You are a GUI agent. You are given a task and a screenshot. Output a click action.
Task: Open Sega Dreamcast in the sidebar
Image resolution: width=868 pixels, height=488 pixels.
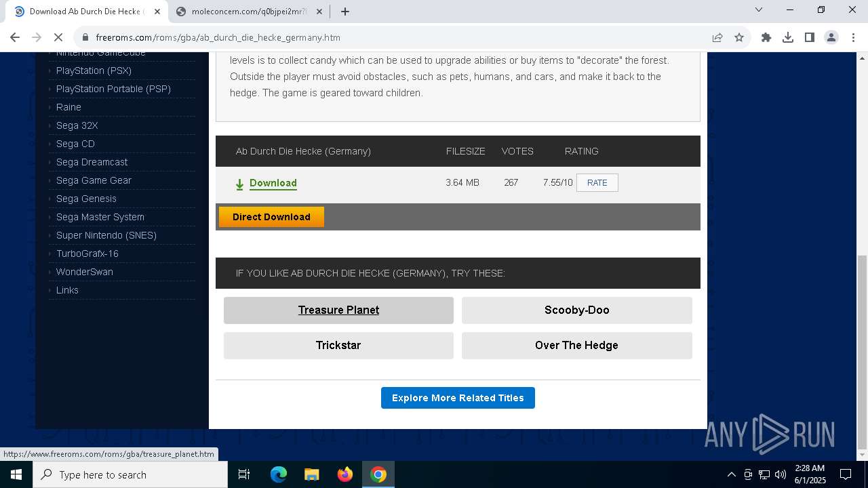pos(92,162)
